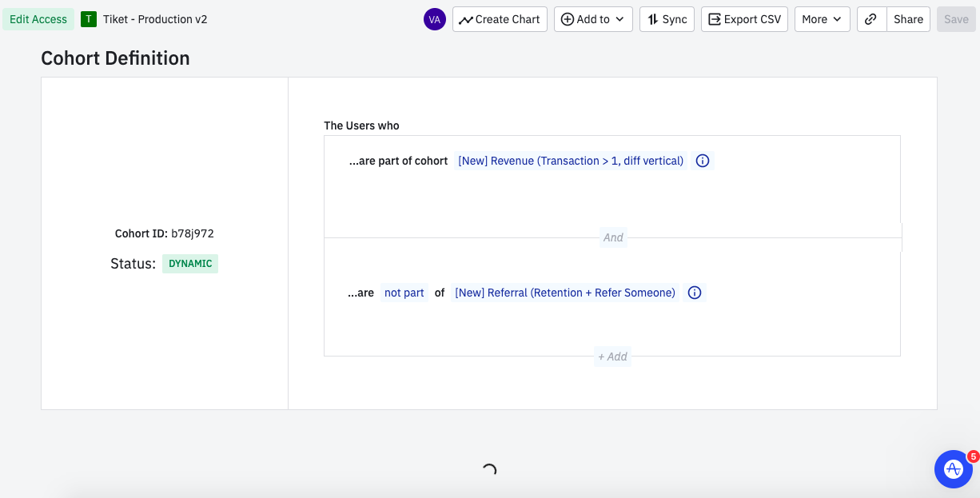The width and height of the screenshot is (980, 498).
Task: Click the red badge showing 5
Action: [x=973, y=456]
